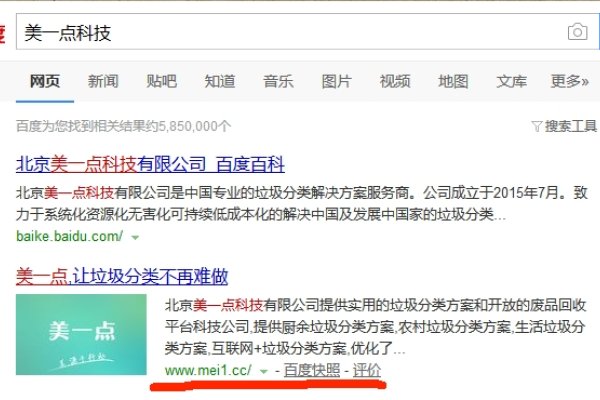Open the 视频 tab
The width and height of the screenshot is (600, 400).
coord(395,81)
